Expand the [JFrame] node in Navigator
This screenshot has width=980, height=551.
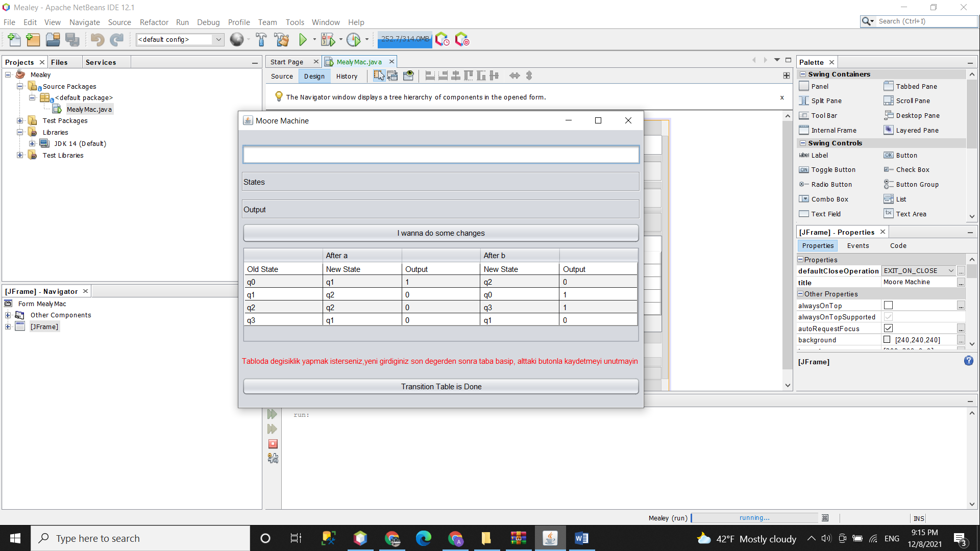coord(8,327)
